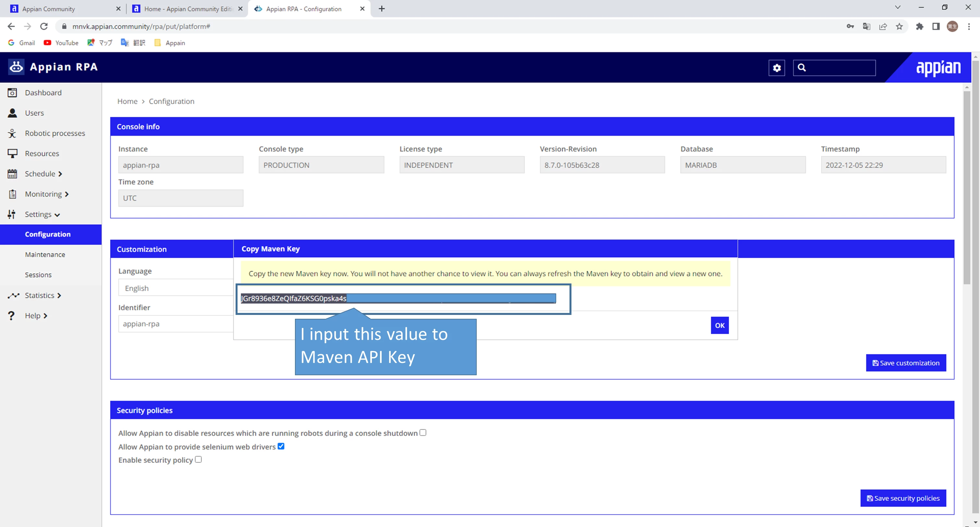Open the Language dropdown showing English

tap(176, 288)
